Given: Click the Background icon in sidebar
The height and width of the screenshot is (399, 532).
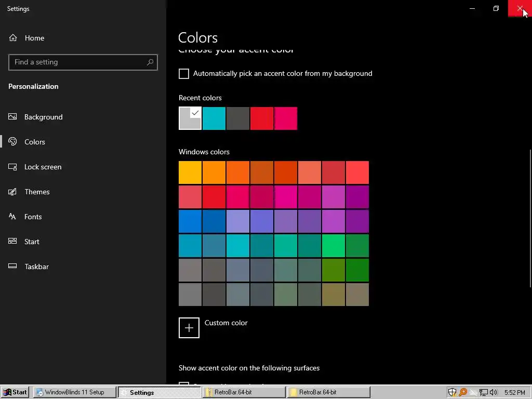Looking at the screenshot, I should (13, 117).
